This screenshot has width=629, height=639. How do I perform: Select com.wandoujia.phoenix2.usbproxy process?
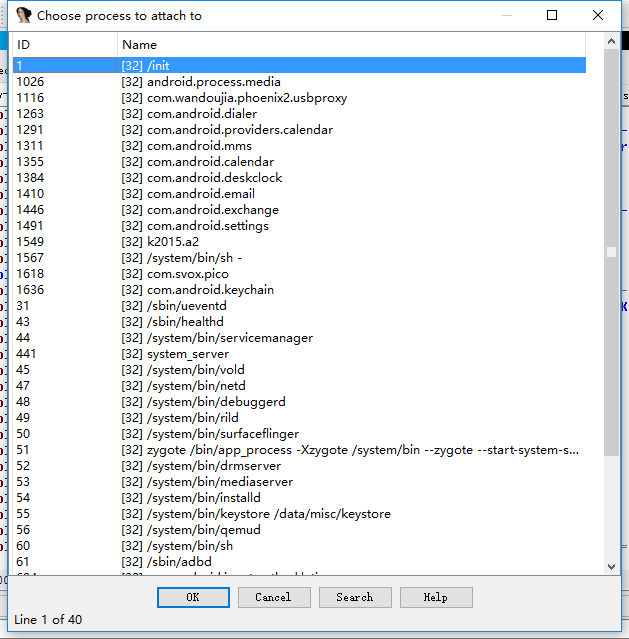(300, 98)
